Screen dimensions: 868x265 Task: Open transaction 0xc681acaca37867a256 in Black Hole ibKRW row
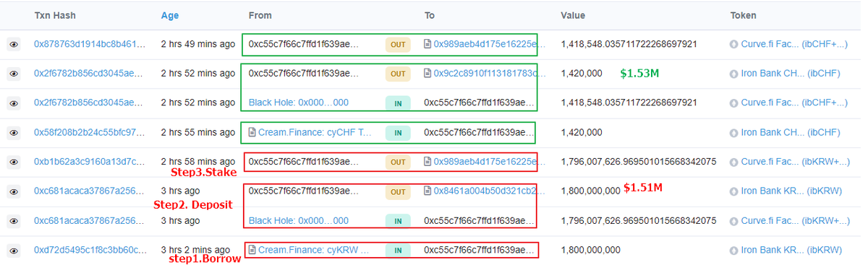(x=90, y=221)
